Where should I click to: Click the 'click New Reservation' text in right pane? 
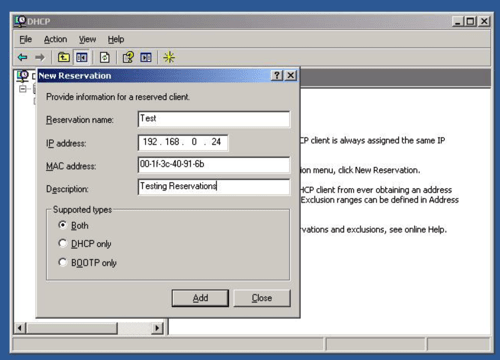click(x=379, y=170)
